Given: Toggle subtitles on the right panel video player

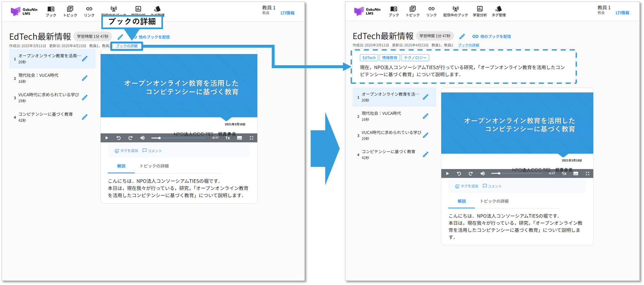Looking at the screenshot, I should [x=576, y=173].
